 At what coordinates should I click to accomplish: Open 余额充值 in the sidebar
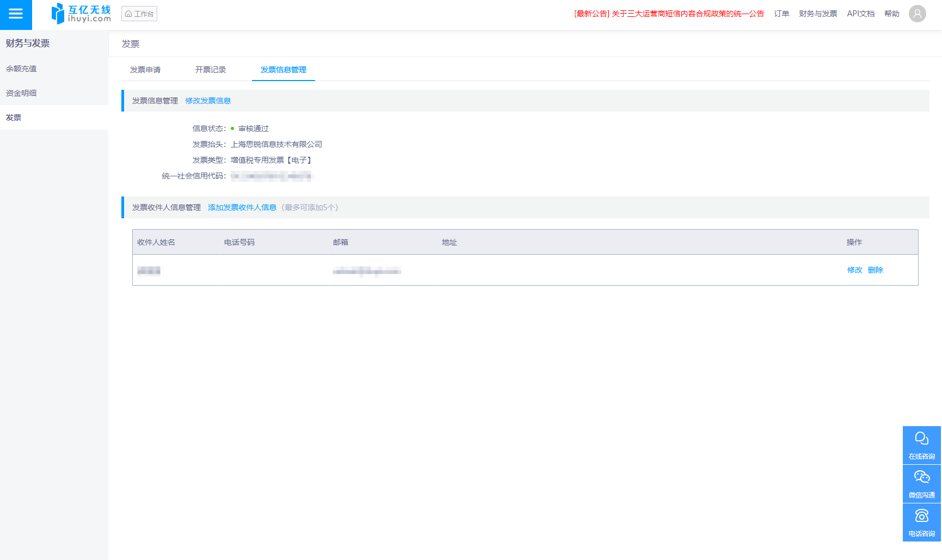21,69
